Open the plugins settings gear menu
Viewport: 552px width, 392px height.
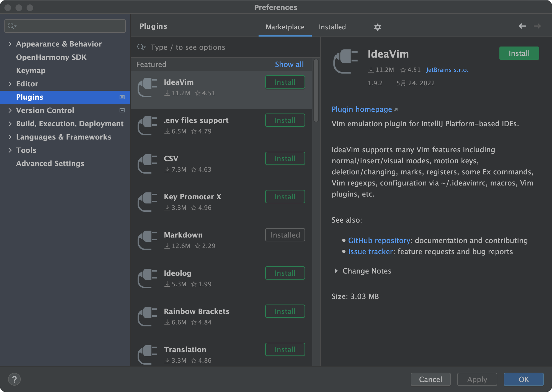pos(378,27)
